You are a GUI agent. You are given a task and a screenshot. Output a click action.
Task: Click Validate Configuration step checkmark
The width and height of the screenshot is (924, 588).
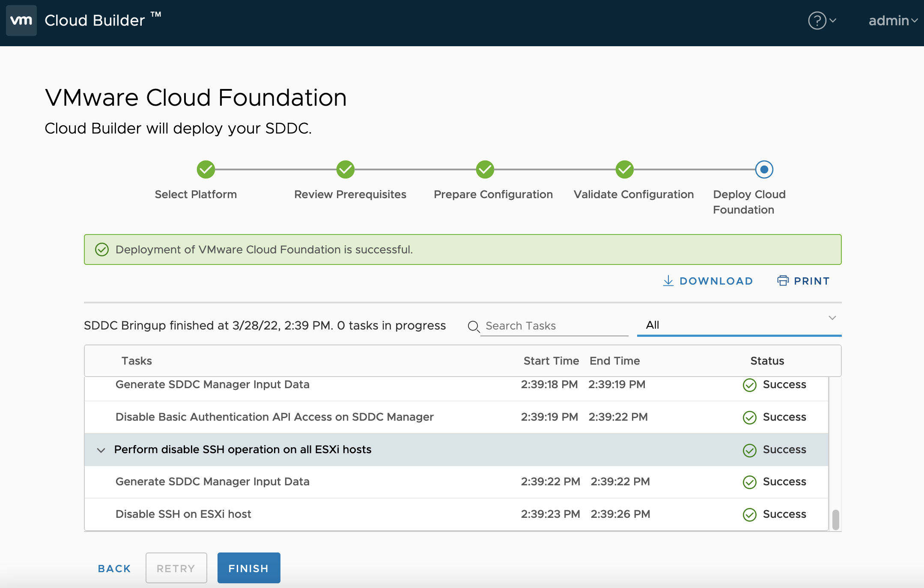[625, 169]
